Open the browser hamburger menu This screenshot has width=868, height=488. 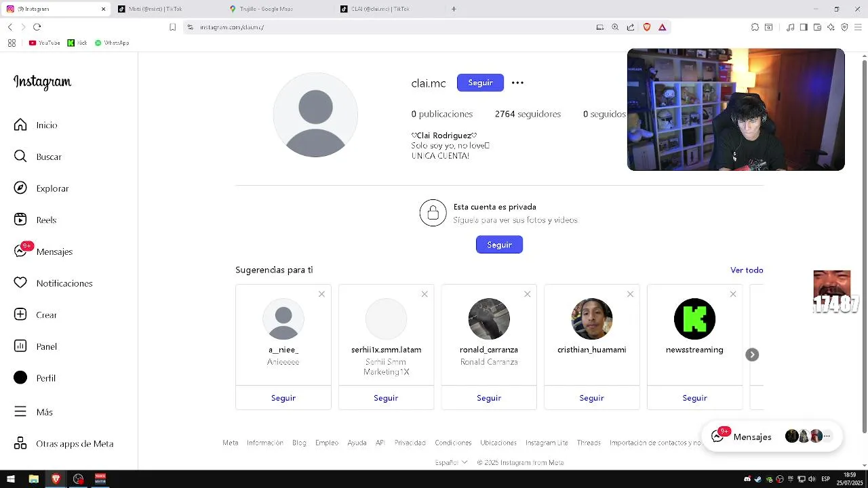pyautogui.click(x=858, y=27)
